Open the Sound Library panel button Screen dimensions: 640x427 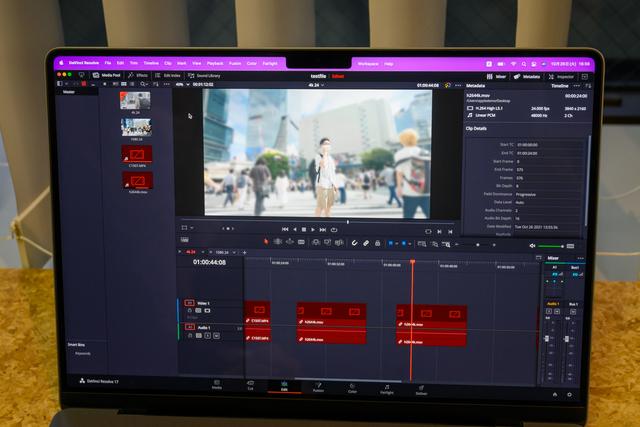204,76
